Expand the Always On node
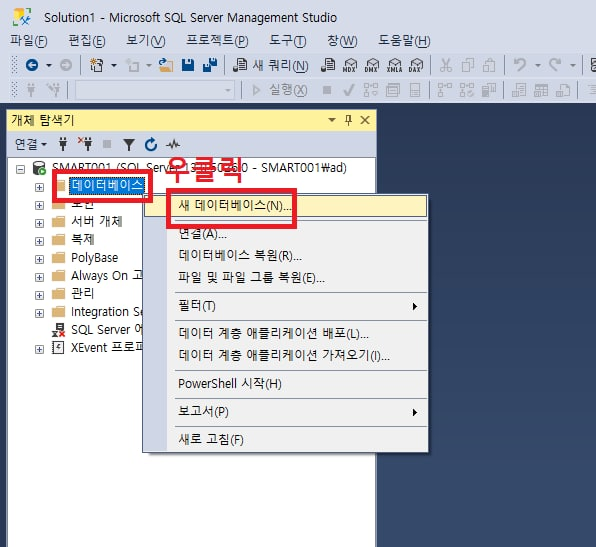 pos(39,277)
